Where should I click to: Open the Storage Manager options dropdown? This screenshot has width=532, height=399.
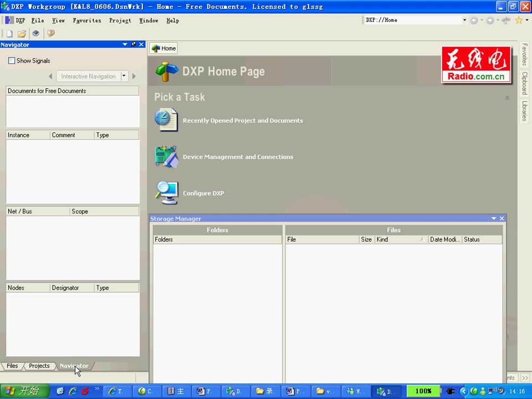coord(494,218)
